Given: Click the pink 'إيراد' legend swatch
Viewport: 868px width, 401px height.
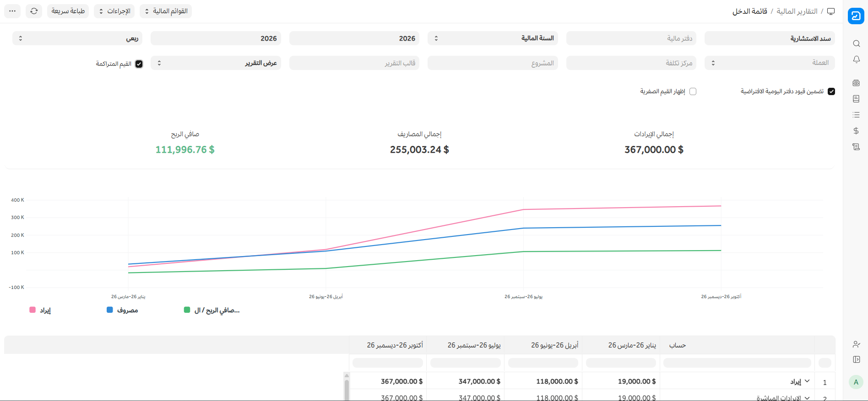Looking at the screenshot, I should point(33,310).
